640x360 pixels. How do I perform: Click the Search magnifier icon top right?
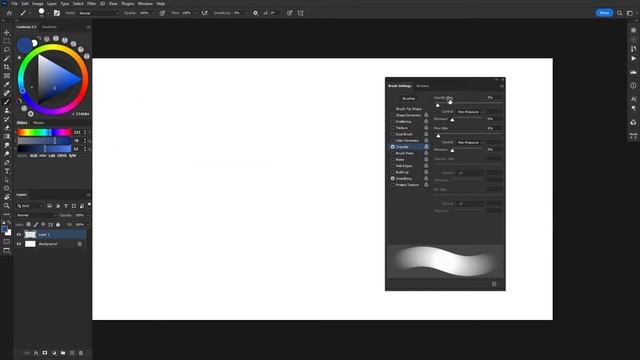click(620, 13)
